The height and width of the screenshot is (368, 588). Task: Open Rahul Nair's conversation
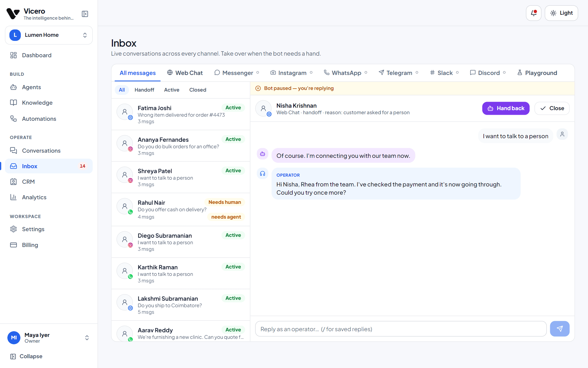pos(181,210)
